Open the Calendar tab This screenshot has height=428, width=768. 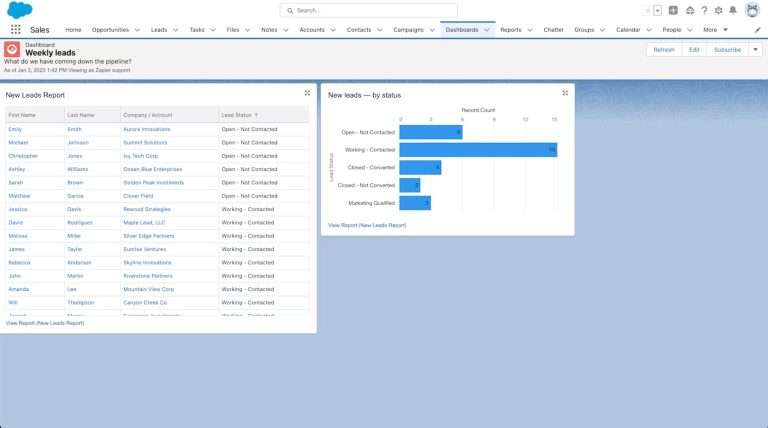628,30
